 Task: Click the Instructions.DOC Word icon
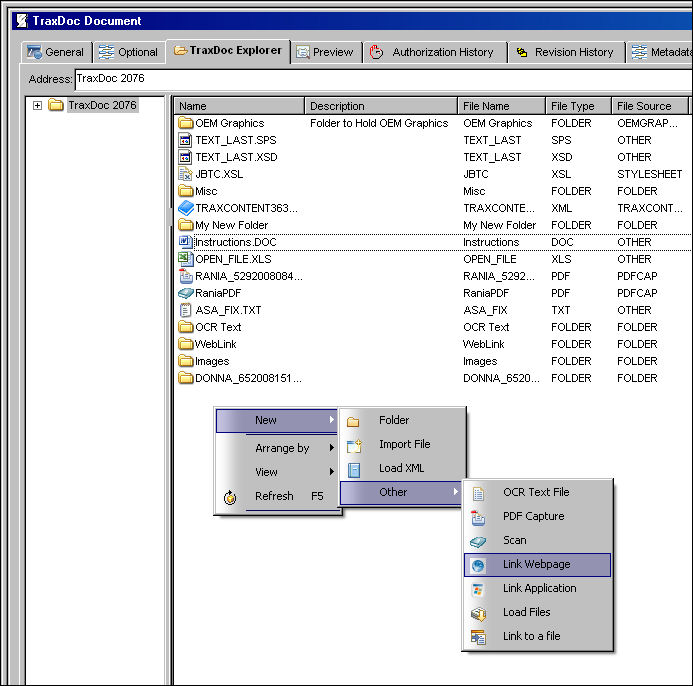pos(185,242)
